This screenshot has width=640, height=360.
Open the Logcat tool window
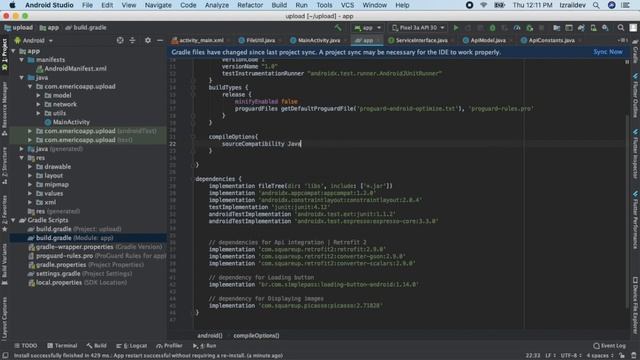[x=131, y=346]
